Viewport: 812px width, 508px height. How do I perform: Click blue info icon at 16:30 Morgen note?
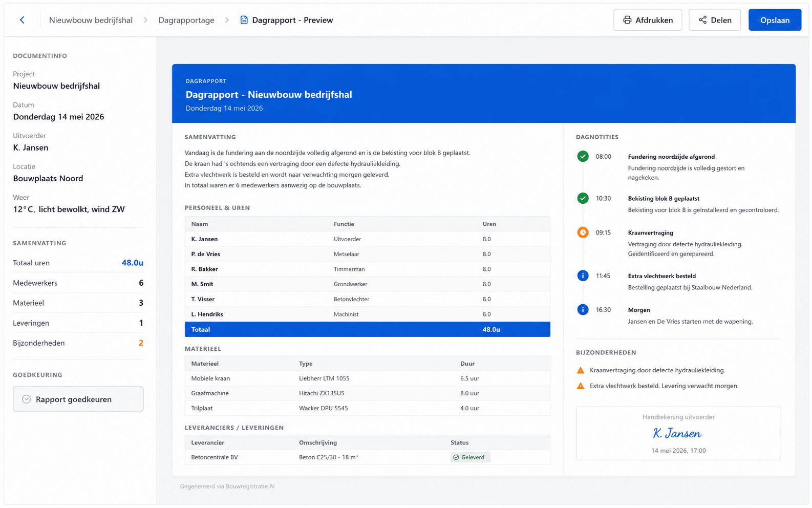583,310
